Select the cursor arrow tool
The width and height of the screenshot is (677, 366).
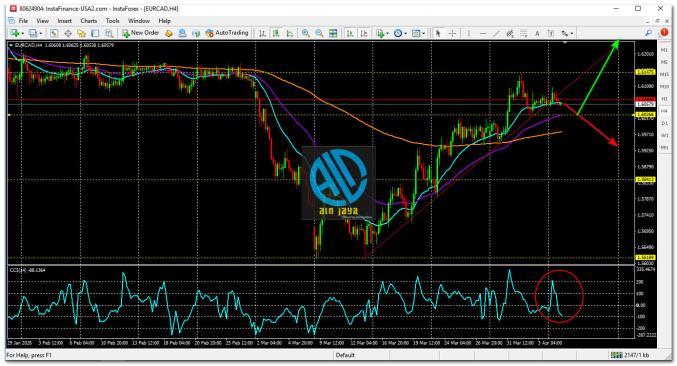(438, 33)
